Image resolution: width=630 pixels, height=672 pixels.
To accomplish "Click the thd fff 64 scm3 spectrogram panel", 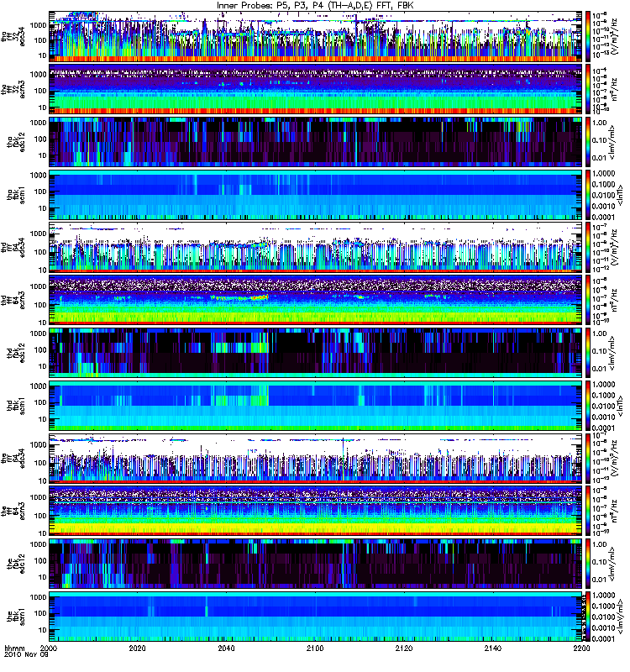I will pyautogui.click(x=316, y=300).
